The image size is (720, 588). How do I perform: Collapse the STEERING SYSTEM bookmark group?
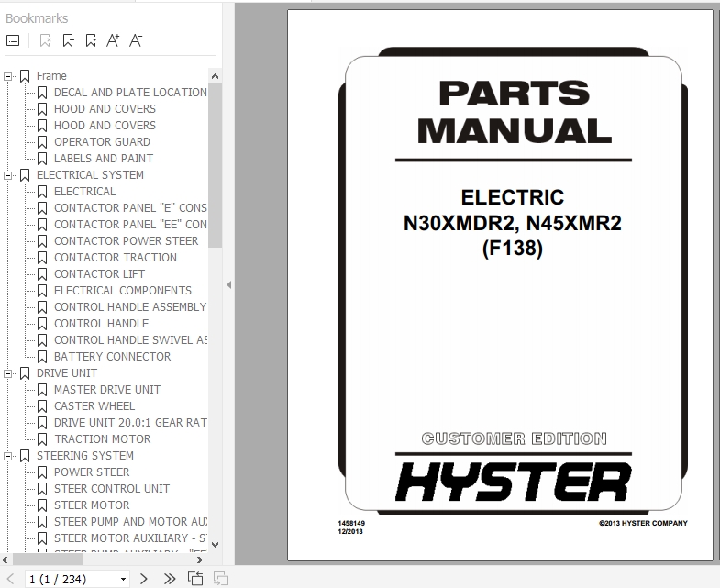(x=8, y=456)
